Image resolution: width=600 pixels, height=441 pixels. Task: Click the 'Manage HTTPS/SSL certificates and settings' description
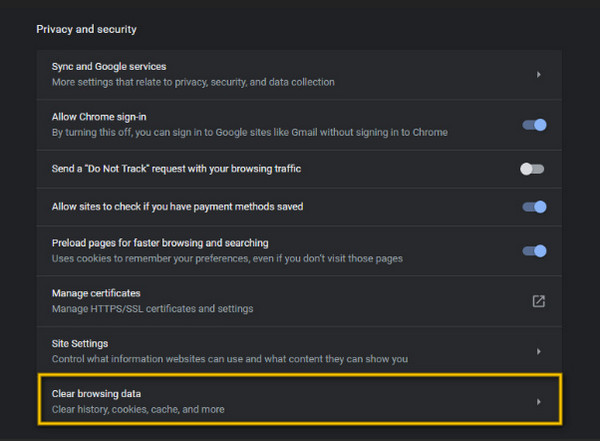click(x=153, y=309)
